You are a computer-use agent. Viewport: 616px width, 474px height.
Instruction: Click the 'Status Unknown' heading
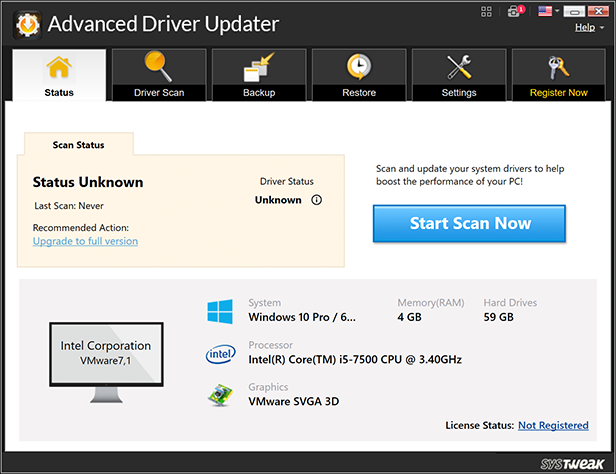[x=88, y=182]
